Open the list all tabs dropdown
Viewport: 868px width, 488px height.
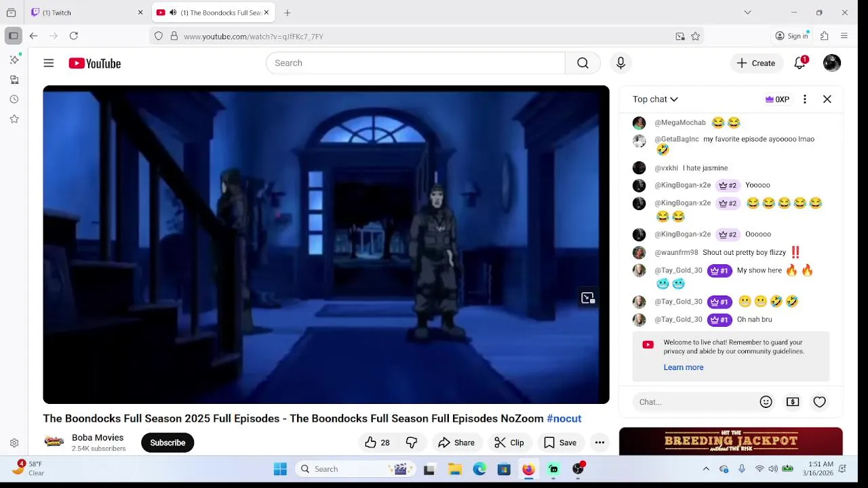[x=747, y=12]
